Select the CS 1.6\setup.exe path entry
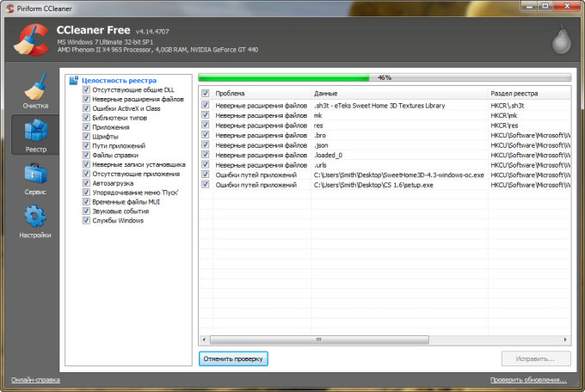This screenshot has height=392, width=585. pos(373,185)
